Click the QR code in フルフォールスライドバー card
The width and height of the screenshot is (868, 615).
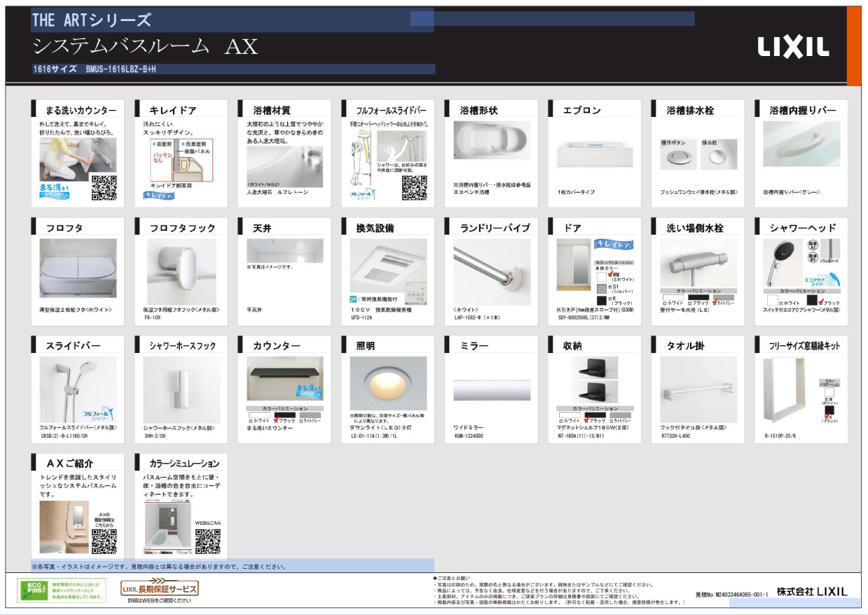click(414, 187)
